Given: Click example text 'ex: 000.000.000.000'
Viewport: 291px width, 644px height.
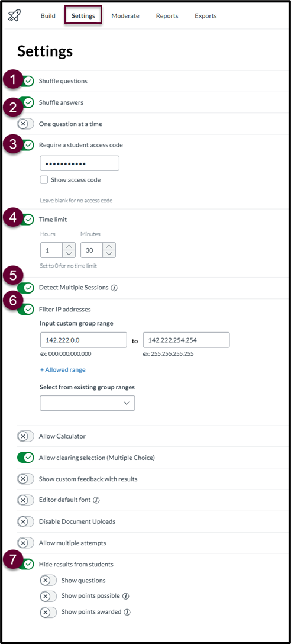Looking at the screenshot, I should [x=66, y=353].
